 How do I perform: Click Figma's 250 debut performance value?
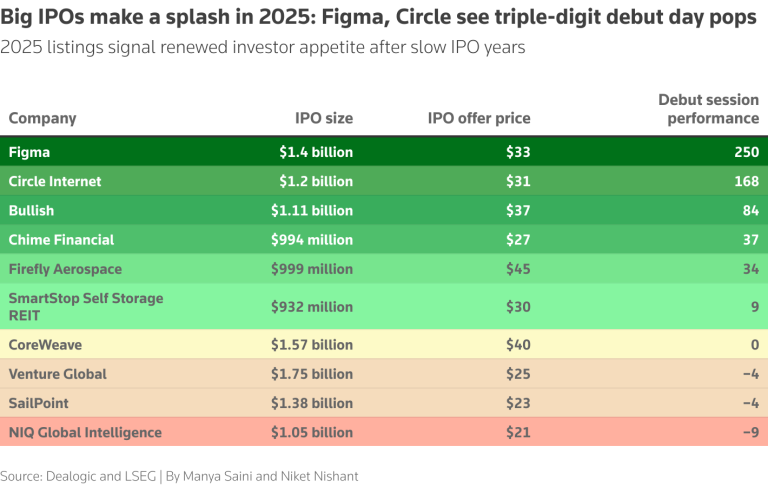[746, 152]
